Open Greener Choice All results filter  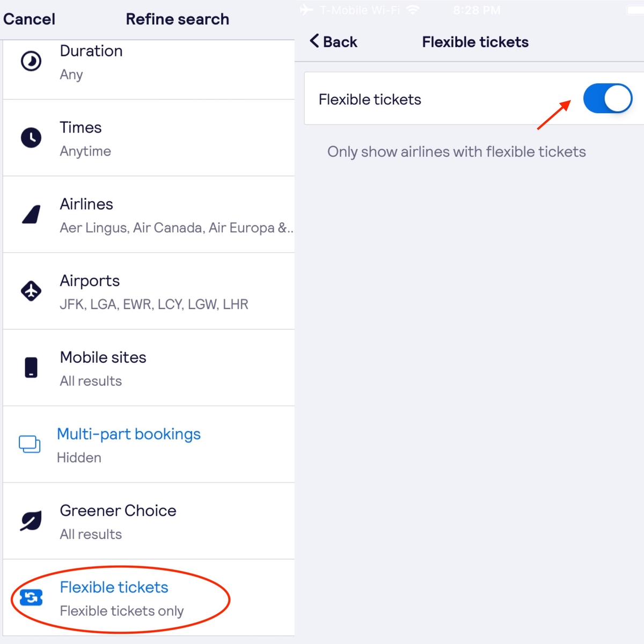coord(149,521)
